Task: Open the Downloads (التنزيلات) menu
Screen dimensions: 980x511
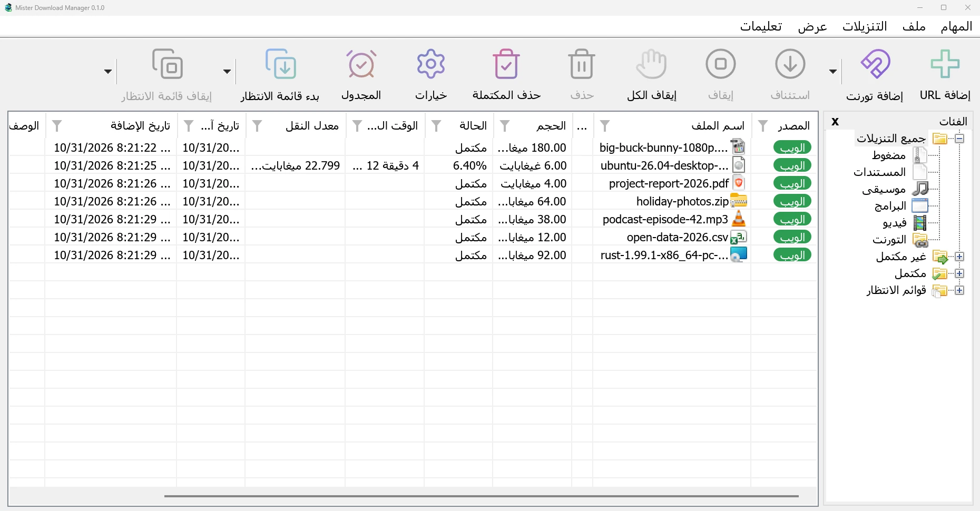Action: pos(865,26)
